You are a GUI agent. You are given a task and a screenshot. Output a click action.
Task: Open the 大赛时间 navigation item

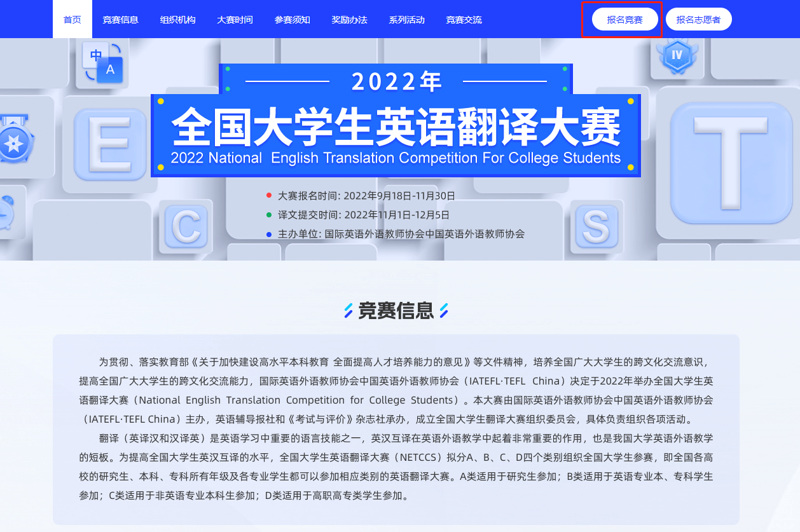[235, 20]
